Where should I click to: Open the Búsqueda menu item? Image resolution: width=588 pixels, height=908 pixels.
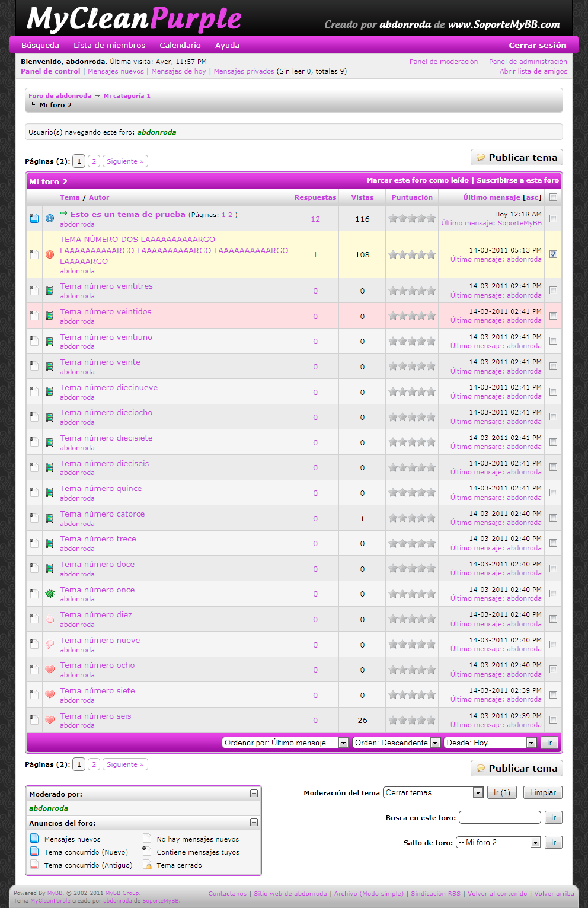[40, 45]
